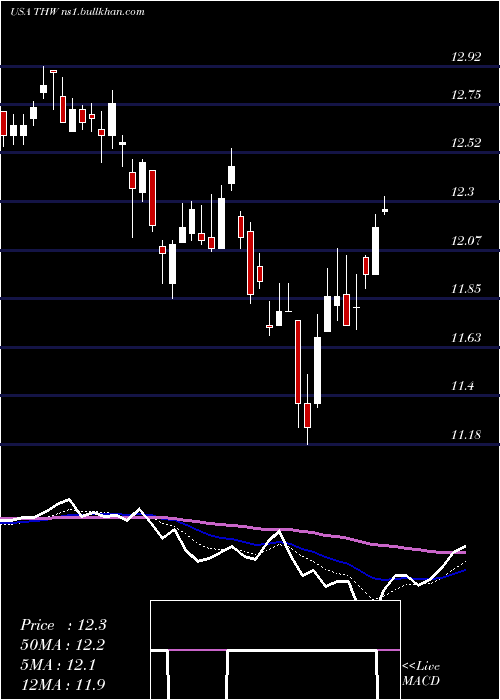
Task: Click the USA THW chart title text
Action: point(77,12)
